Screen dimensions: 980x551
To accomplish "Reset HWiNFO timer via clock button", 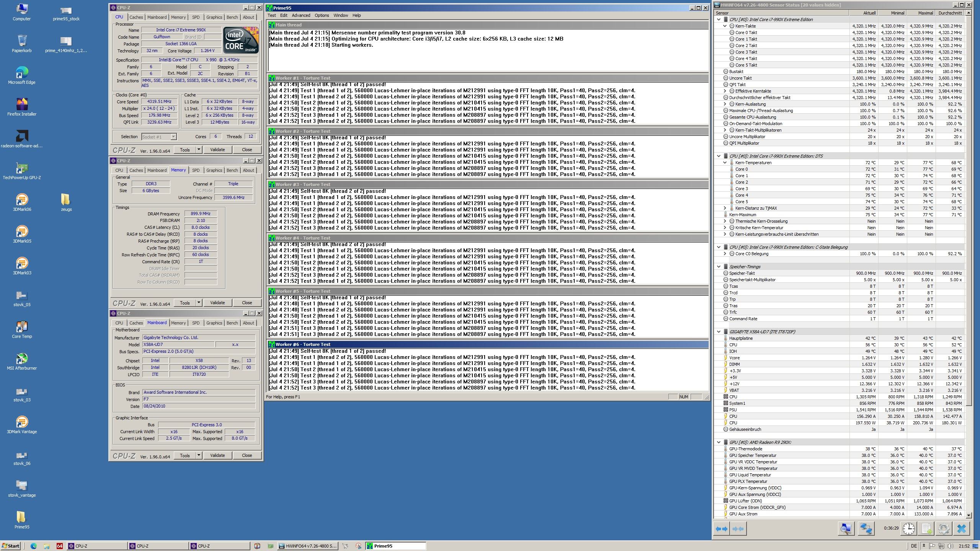I will click(908, 529).
